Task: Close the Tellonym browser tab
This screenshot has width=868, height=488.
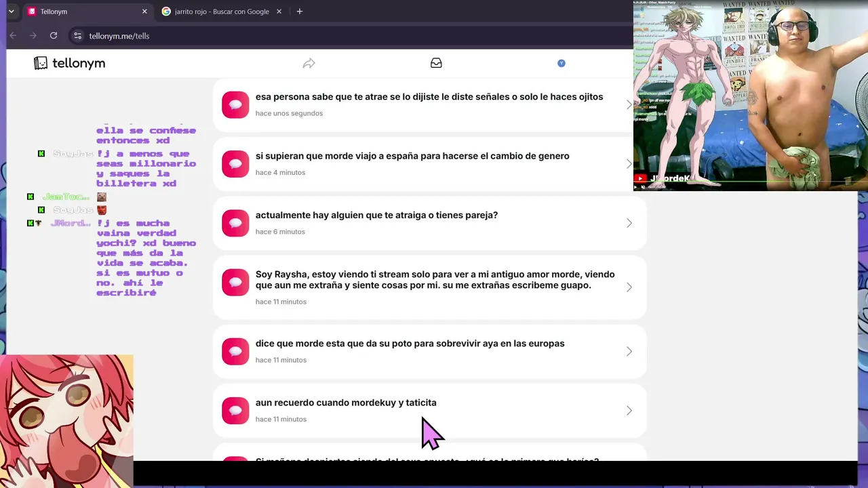Action: coord(144,12)
